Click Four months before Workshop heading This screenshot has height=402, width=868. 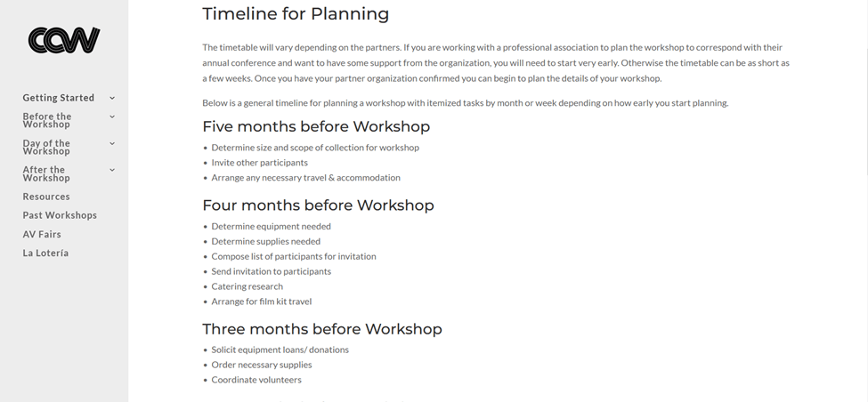(x=318, y=205)
